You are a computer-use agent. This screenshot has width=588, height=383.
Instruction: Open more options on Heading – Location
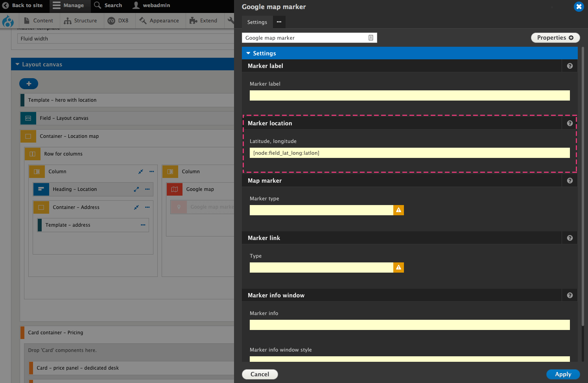pos(147,189)
